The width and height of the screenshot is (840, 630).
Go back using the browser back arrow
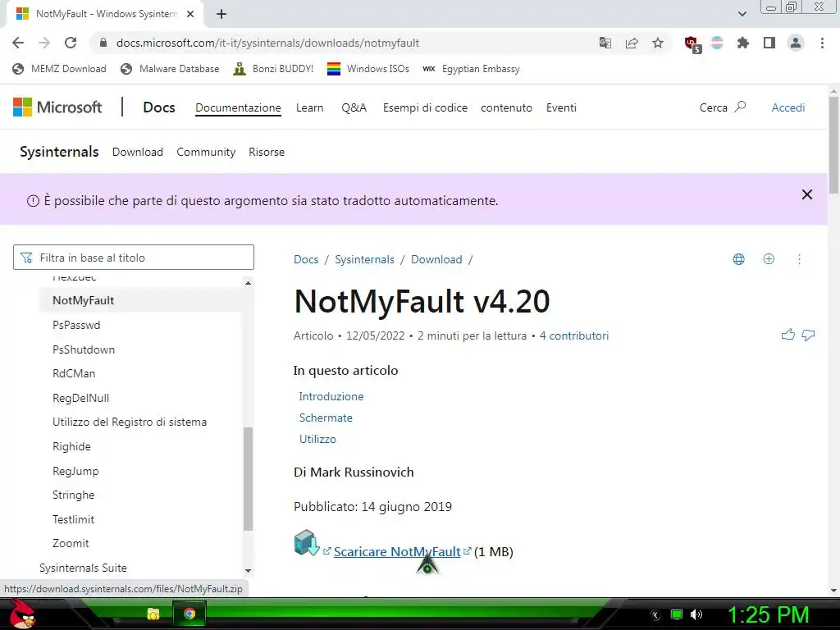coord(18,43)
